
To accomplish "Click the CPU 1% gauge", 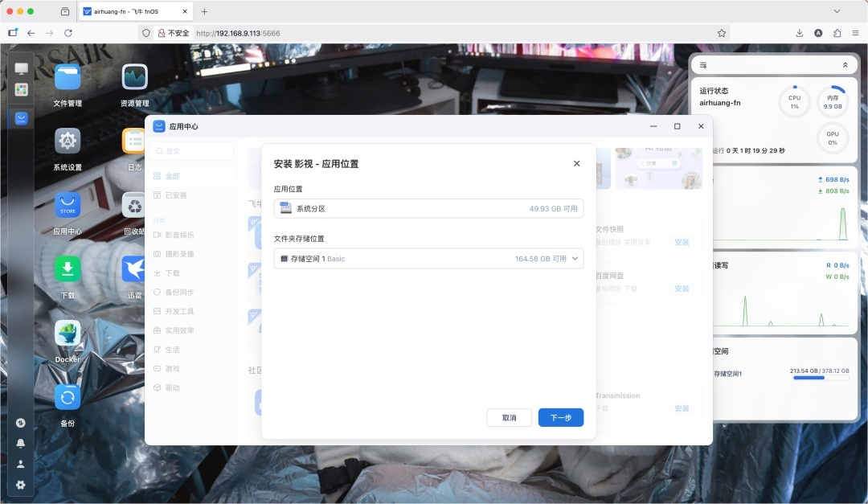I will pyautogui.click(x=794, y=102).
